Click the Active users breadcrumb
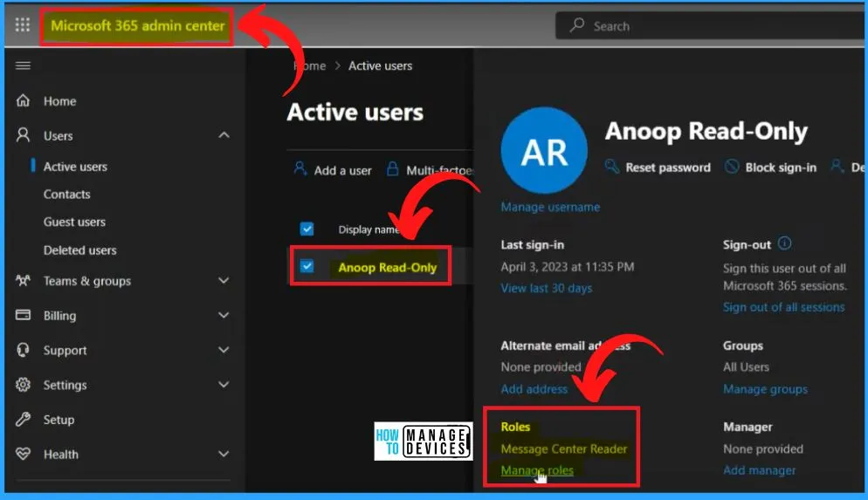This screenshot has height=500, width=868. [381, 65]
